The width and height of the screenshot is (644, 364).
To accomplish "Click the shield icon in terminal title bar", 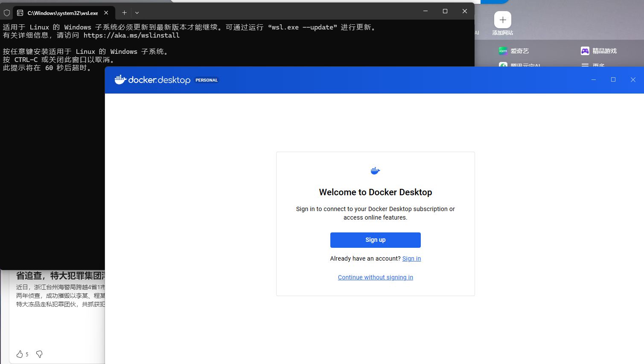I will [x=7, y=13].
